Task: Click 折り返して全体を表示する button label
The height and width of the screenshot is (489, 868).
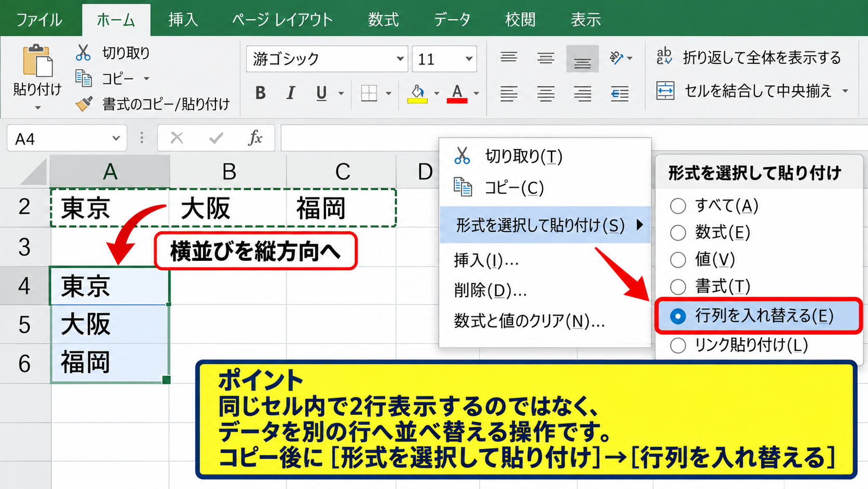Action: (x=762, y=57)
